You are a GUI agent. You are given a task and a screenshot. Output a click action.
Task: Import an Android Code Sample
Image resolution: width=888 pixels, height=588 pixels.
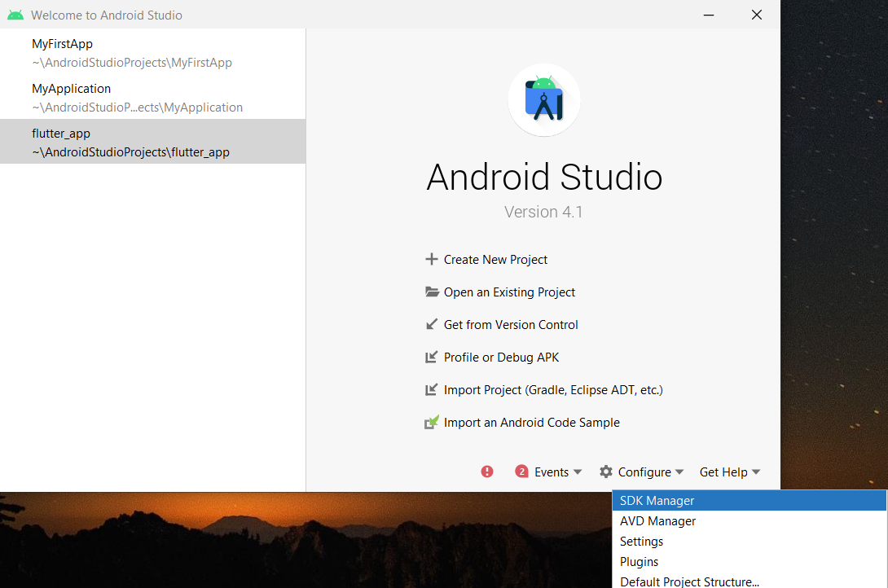532,423
